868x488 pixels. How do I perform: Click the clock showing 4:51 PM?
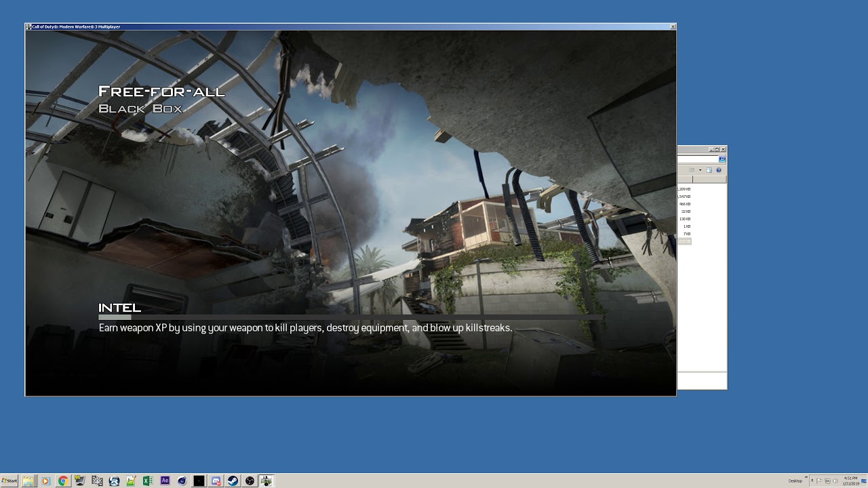850,481
